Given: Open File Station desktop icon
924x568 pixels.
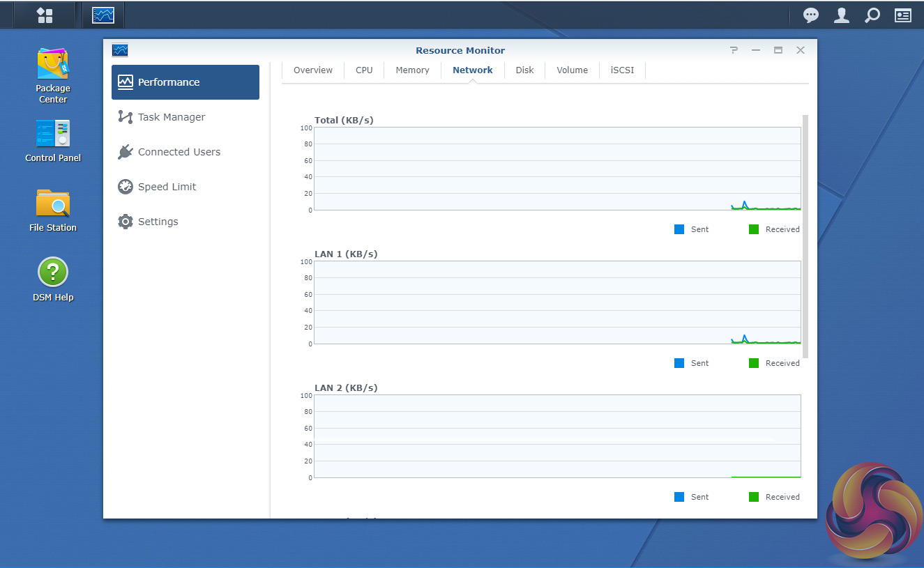Looking at the screenshot, I should click(53, 210).
